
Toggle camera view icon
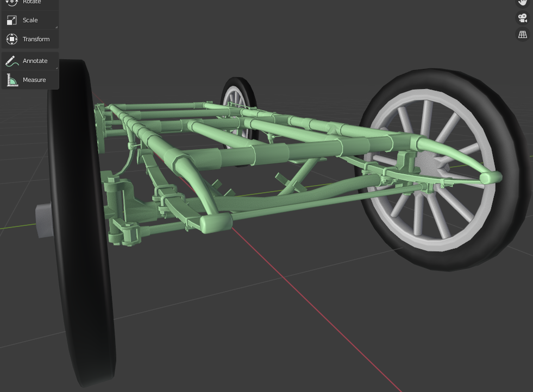(523, 18)
